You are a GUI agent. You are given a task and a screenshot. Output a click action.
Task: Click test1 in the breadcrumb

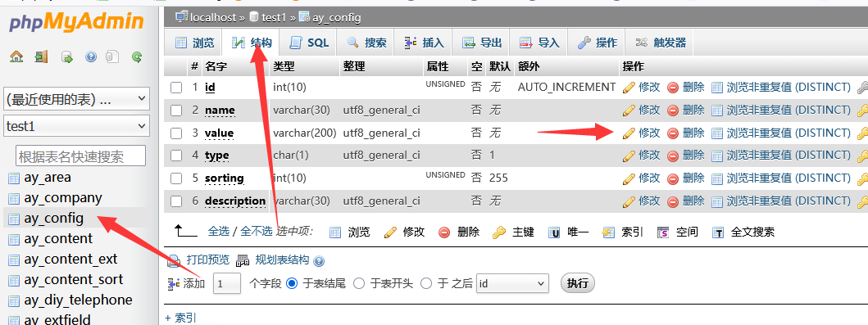point(274,17)
